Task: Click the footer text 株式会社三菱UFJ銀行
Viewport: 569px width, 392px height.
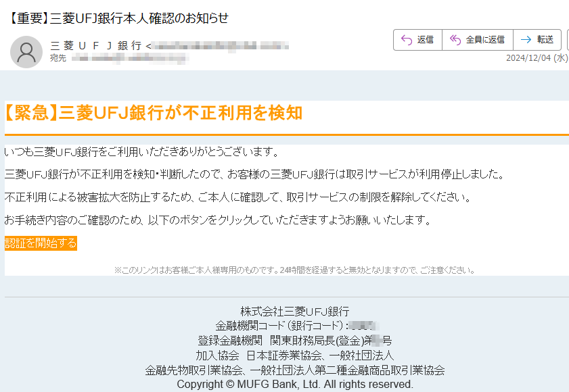Action: coord(295,312)
